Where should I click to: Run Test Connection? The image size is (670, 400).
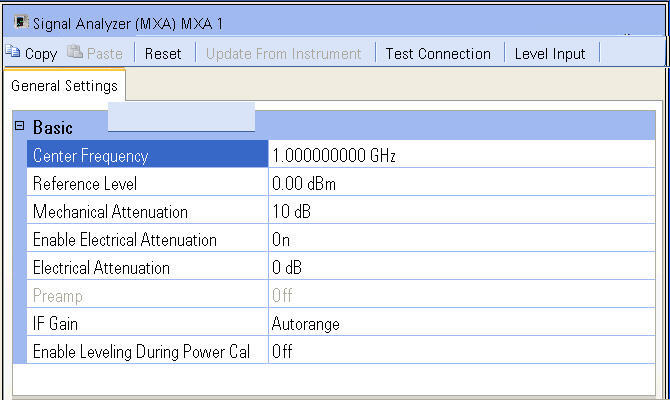coord(438,54)
